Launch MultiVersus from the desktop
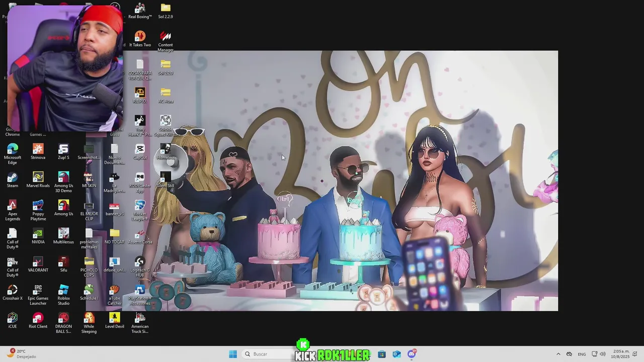644x362 pixels. tap(63, 236)
